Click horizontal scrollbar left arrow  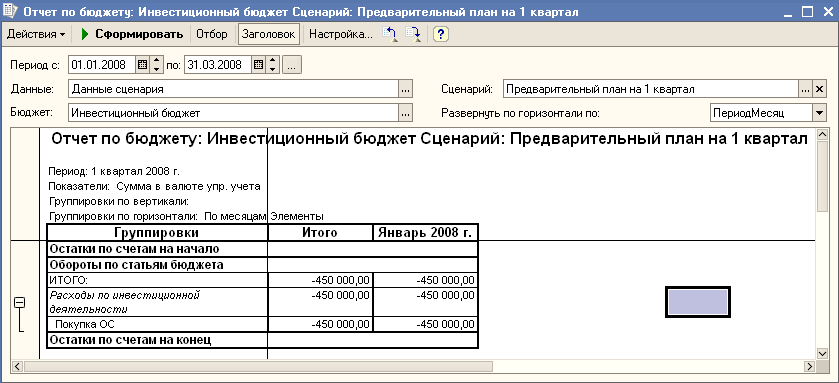pos(17,366)
